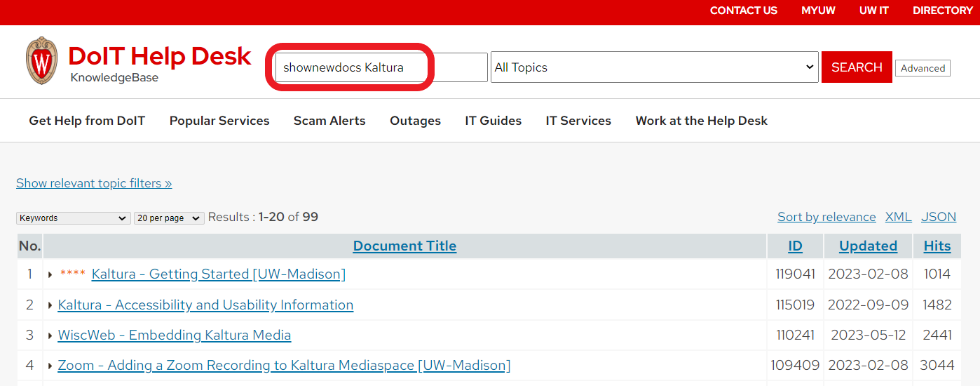Screen dimensions: 980x386
Task: Click the red SEARCH button
Action: tap(857, 67)
